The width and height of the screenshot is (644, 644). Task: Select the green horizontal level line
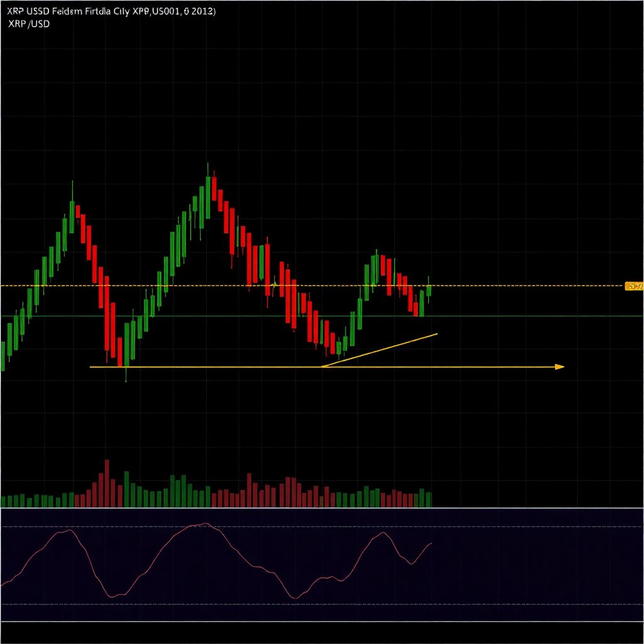click(x=322, y=316)
